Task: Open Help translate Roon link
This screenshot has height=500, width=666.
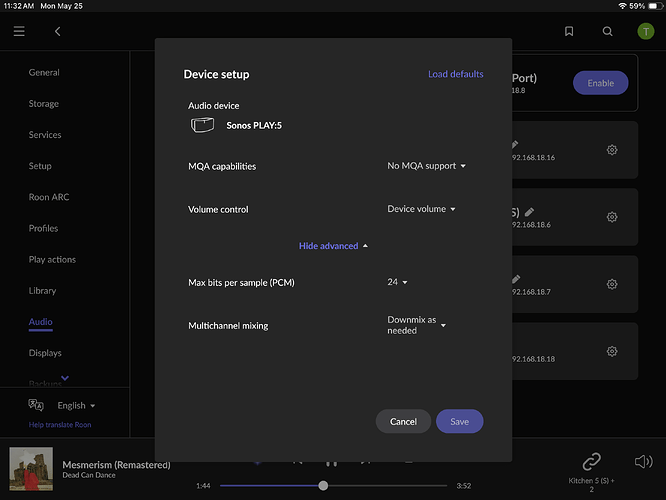Action: click(60, 425)
